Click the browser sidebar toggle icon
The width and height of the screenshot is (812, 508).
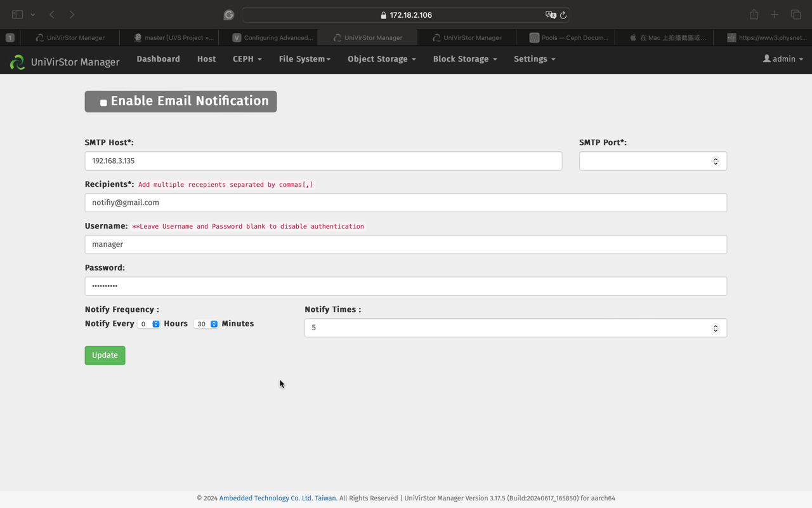click(x=17, y=15)
